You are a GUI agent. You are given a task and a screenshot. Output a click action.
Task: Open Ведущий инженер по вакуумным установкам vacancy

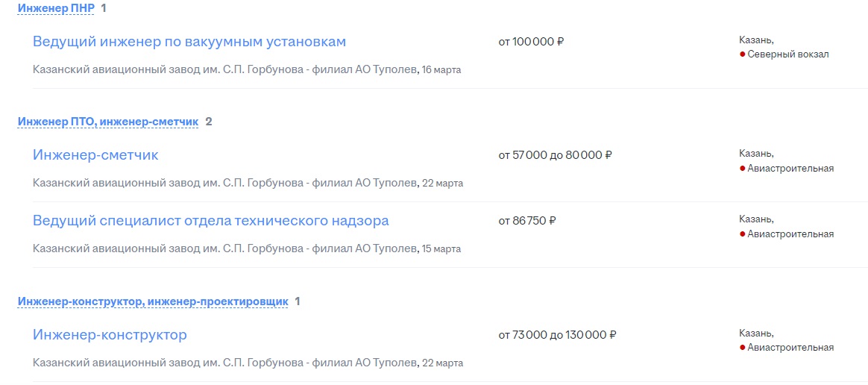pos(189,42)
